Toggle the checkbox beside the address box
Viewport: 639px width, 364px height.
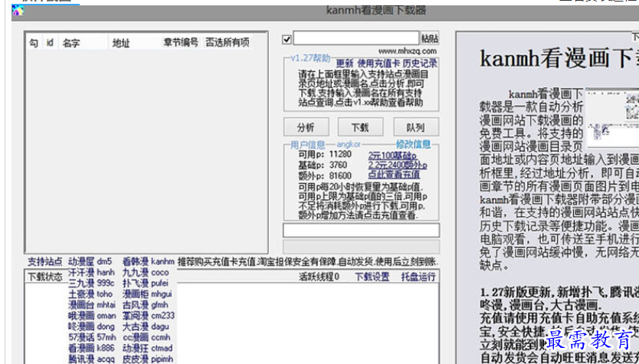287,39
